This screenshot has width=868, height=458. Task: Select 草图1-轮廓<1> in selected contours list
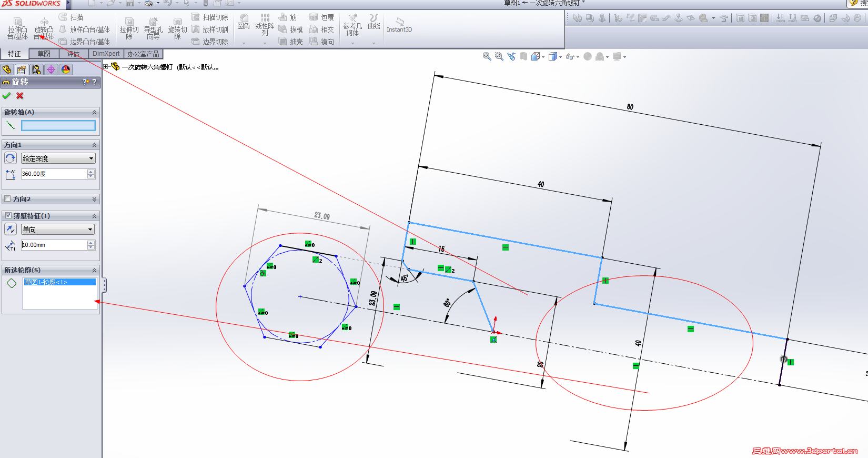[59, 282]
